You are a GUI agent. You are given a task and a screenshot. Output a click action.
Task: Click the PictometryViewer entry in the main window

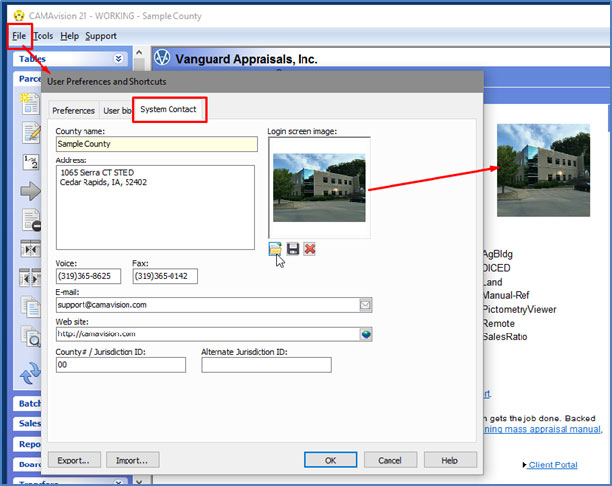click(x=519, y=310)
